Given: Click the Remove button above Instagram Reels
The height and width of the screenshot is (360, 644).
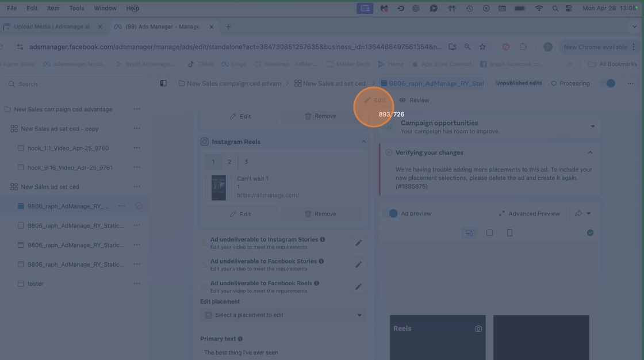Looking at the screenshot, I should point(320,116).
